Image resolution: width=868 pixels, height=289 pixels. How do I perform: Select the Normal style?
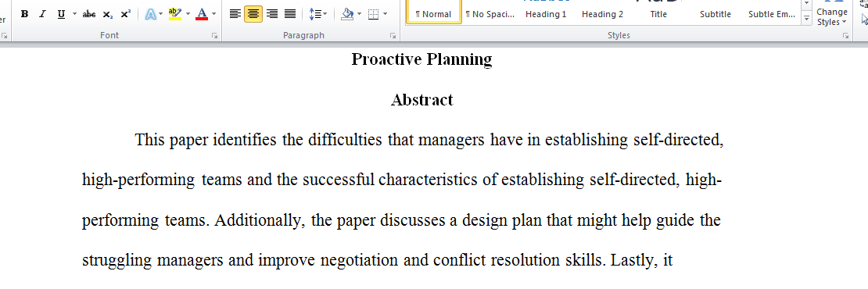tap(433, 12)
